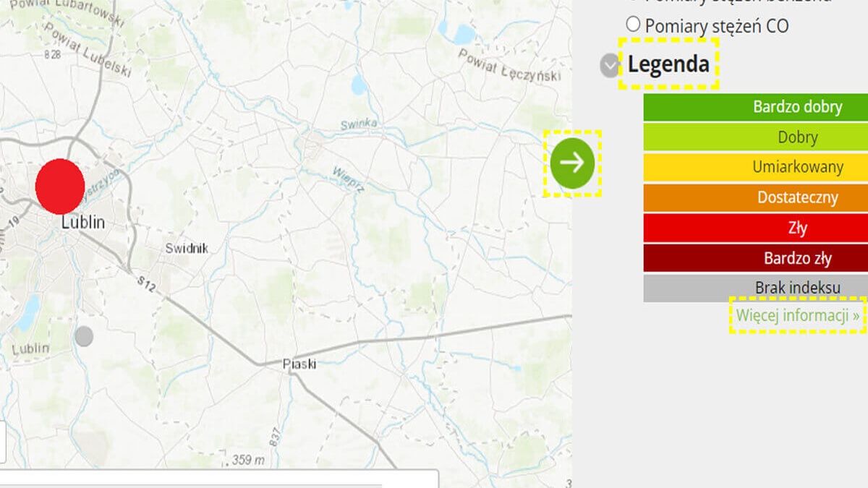The height and width of the screenshot is (488, 868).
Task: Click the Dostateczny orange legend swatch
Action: [x=756, y=197]
